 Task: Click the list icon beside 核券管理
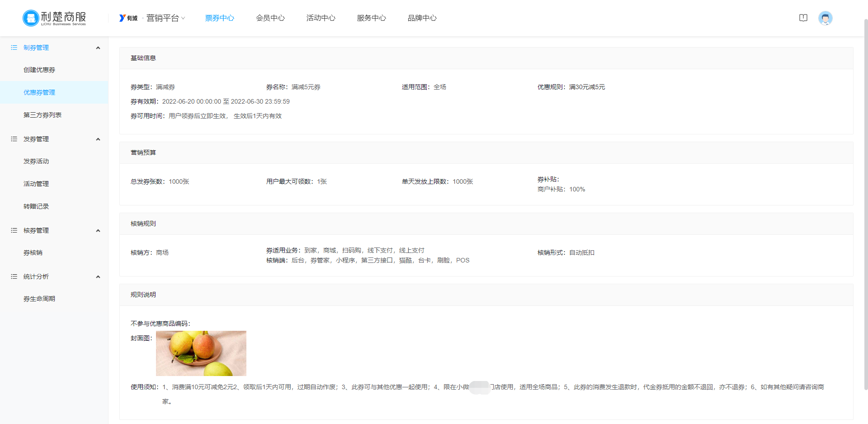coord(14,230)
